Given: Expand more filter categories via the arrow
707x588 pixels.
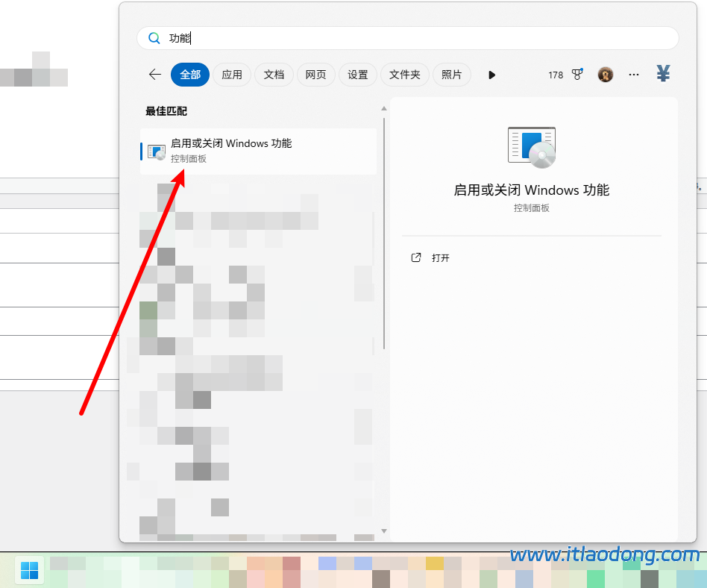Looking at the screenshot, I should click(x=491, y=75).
